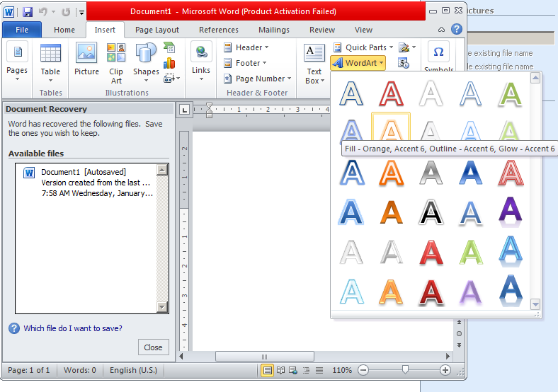Click recovery list scroll down arrow
558x392 pixels.
click(162, 306)
